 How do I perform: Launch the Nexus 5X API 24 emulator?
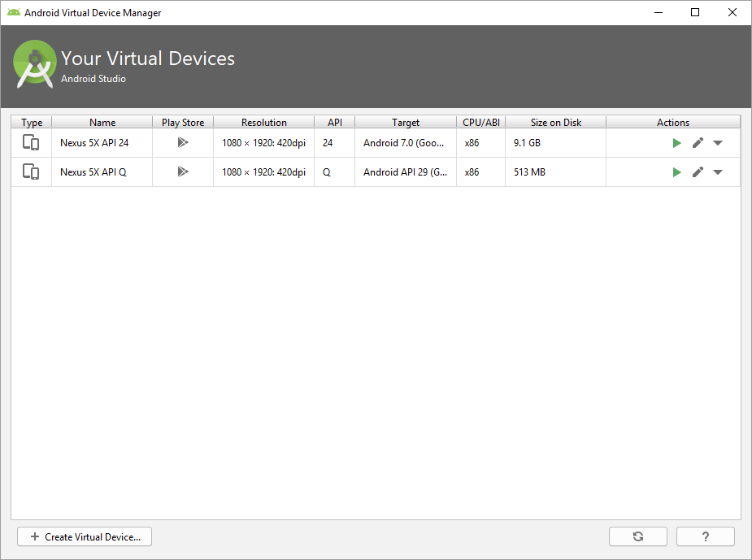(x=676, y=143)
